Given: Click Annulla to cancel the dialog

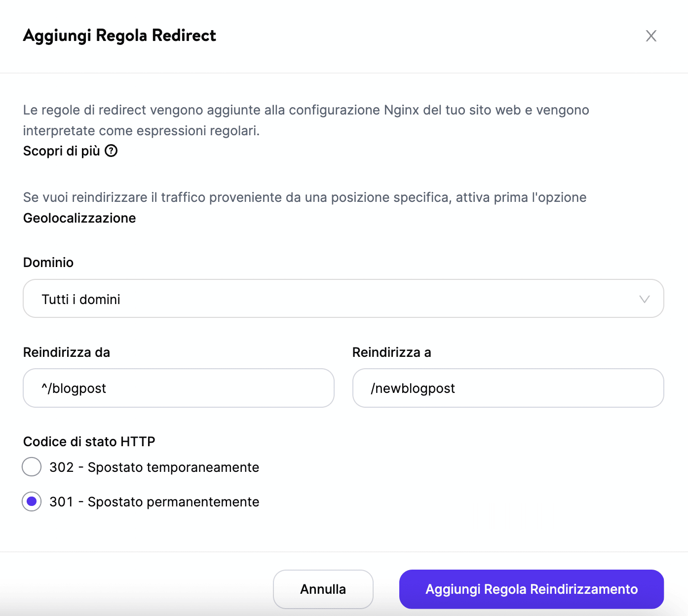Looking at the screenshot, I should (x=323, y=589).
